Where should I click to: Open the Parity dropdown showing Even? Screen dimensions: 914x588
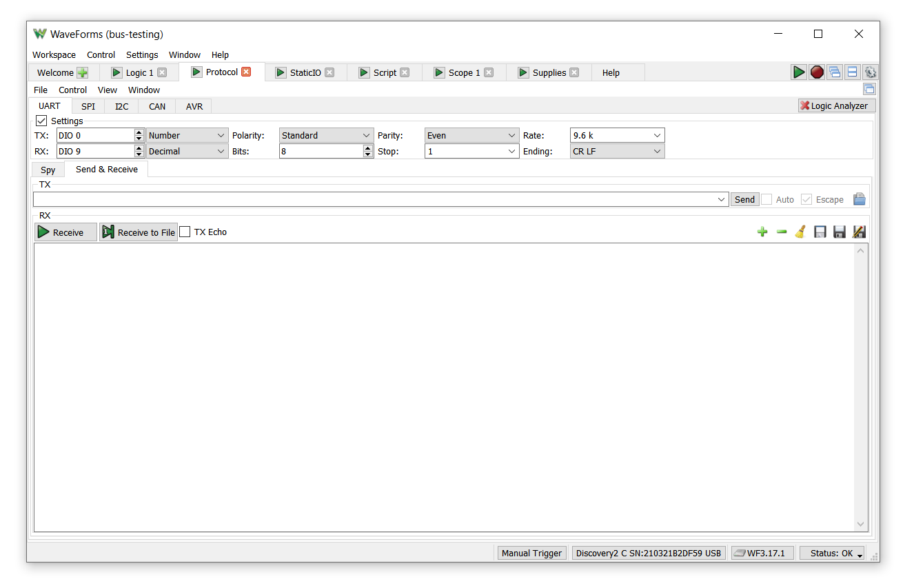coord(471,136)
